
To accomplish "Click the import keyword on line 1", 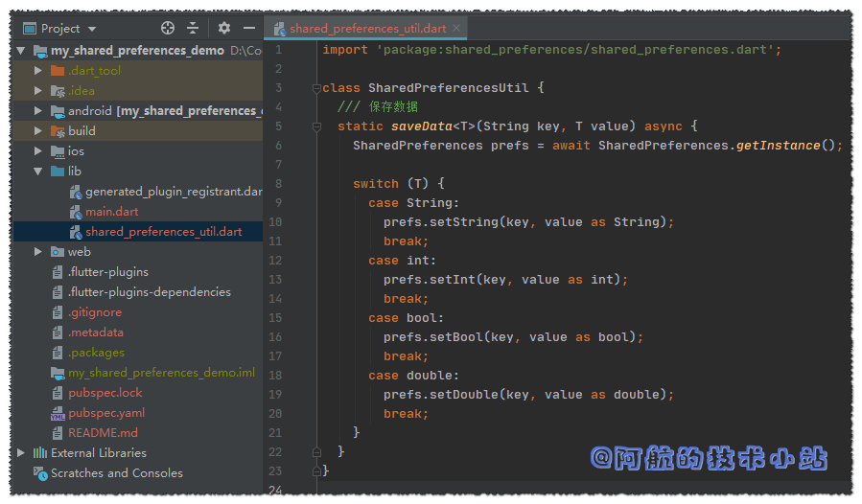I will (x=344, y=50).
